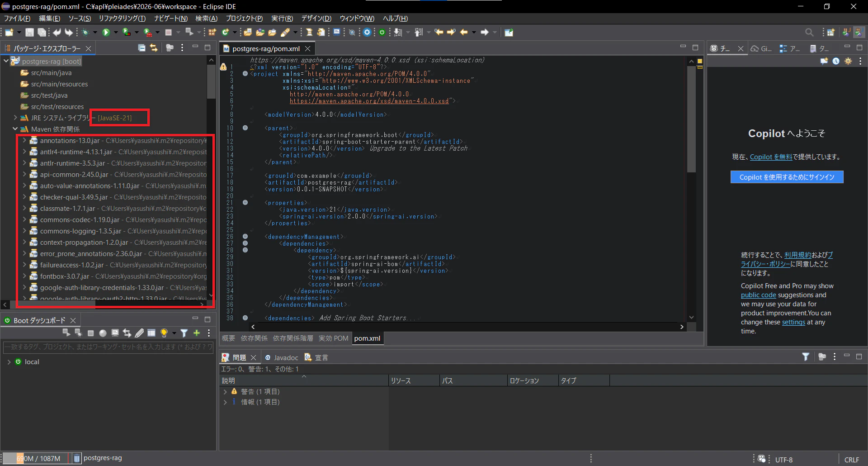Click the Copilot を無料 link
Image resolution: width=868 pixels, height=466 pixels.
(771, 157)
